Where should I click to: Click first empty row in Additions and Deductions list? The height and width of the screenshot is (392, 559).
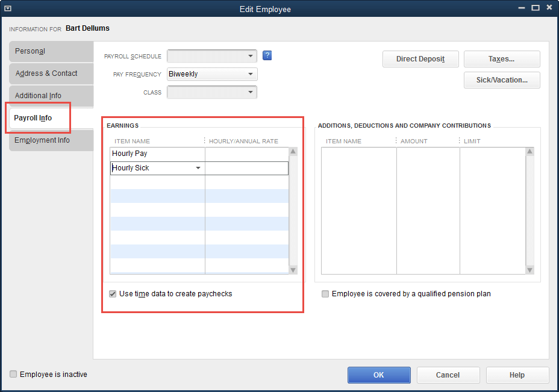(423, 154)
